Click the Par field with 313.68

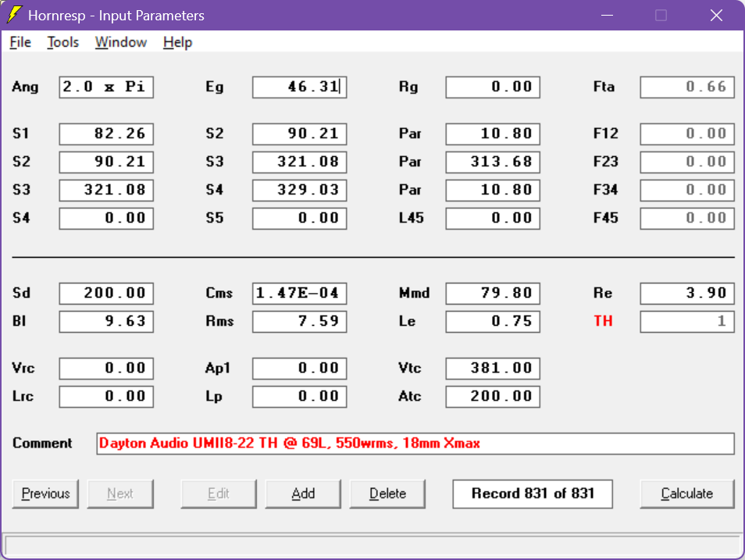point(493,162)
